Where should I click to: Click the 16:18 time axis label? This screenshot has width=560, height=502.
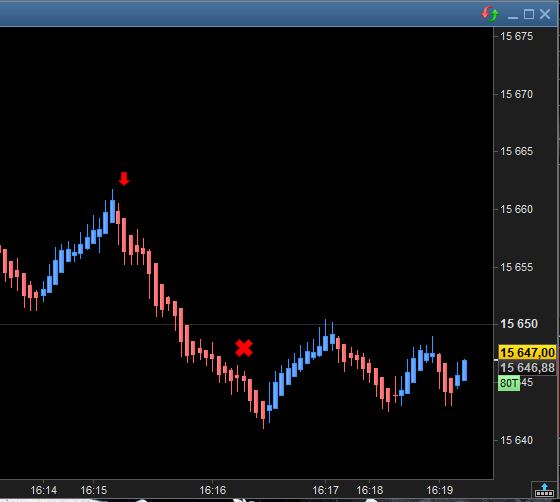(370, 490)
